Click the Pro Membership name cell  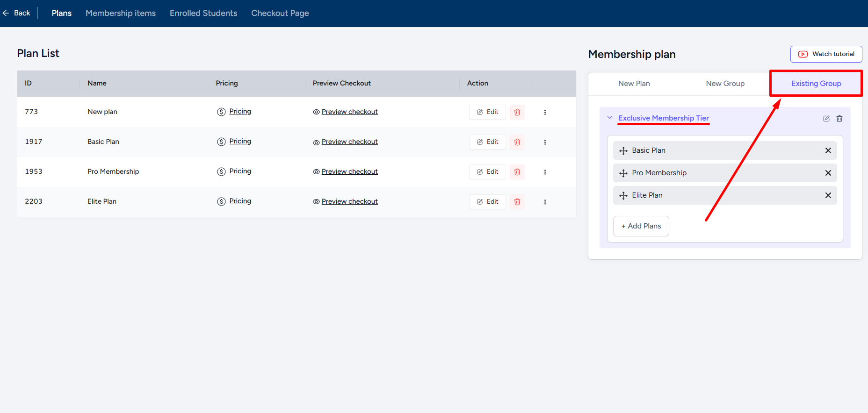coord(113,171)
